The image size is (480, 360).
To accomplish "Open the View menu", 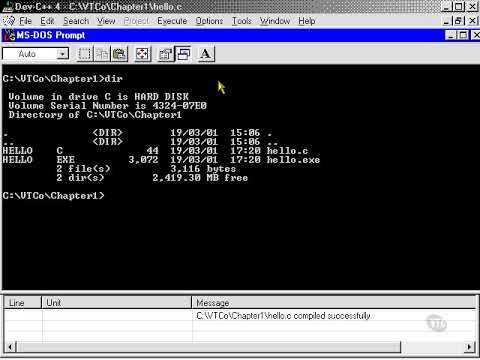I will click(x=106, y=21).
